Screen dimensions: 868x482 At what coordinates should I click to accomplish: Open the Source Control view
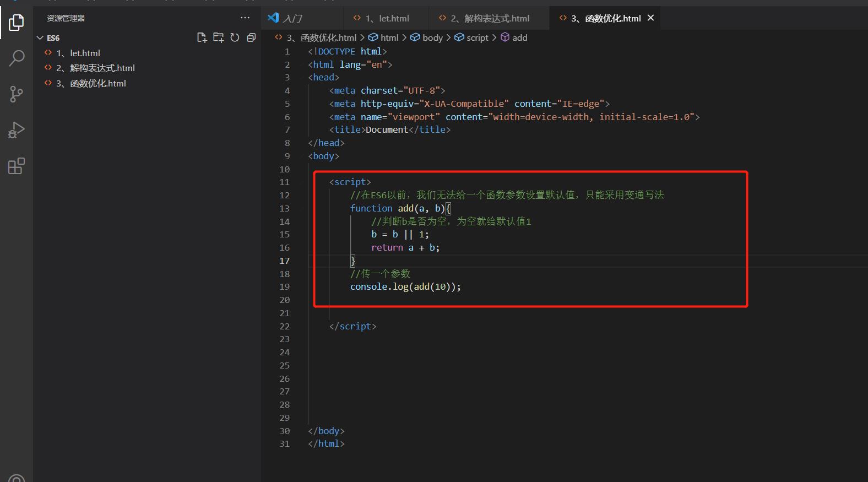[17, 94]
